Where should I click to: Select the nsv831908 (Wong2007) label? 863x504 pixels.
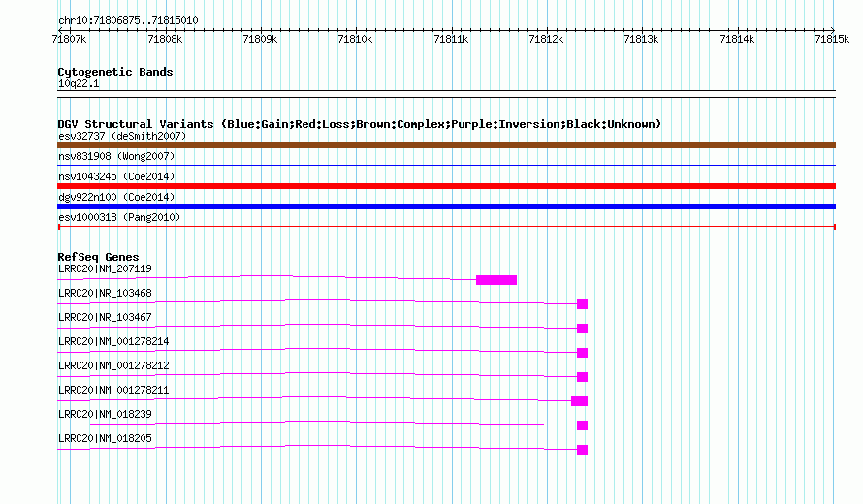116,156
